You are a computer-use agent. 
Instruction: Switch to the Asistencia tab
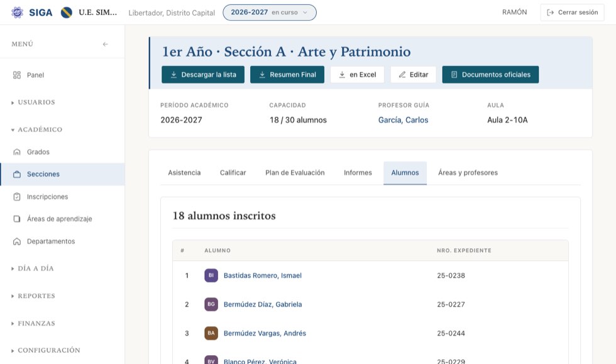pos(184,172)
